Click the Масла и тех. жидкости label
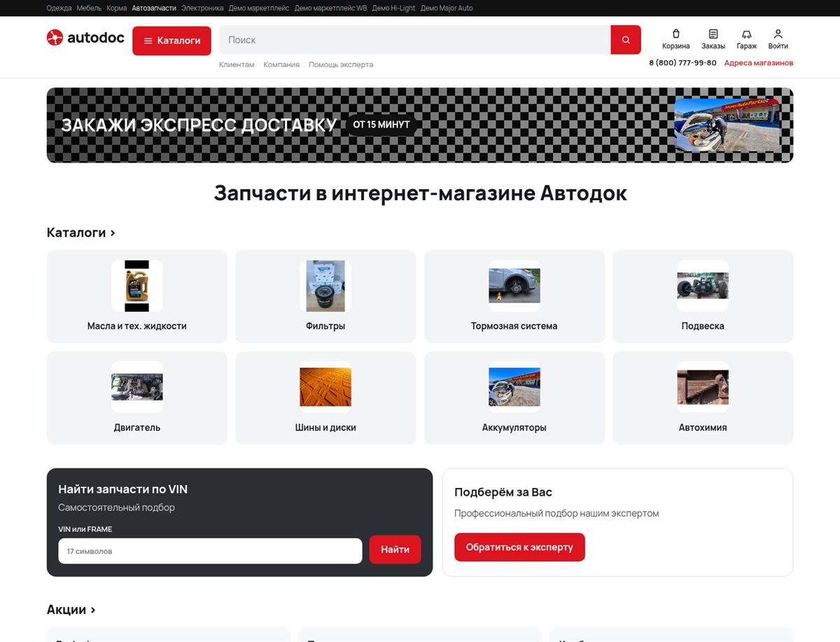The image size is (840, 642). (x=137, y=326)
